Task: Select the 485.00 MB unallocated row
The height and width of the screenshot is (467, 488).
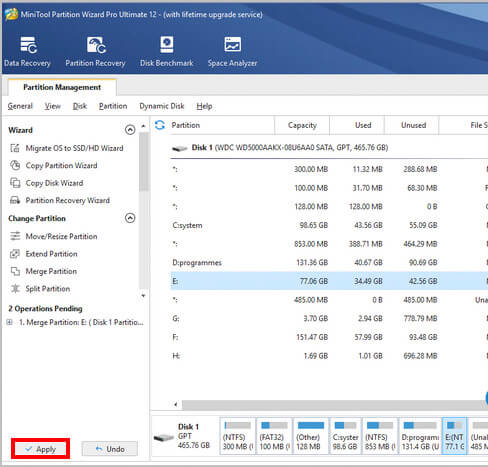Action: [x=329, y=300]
